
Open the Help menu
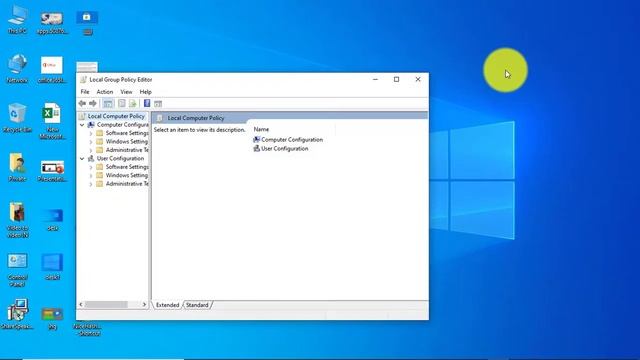point(145,92)
